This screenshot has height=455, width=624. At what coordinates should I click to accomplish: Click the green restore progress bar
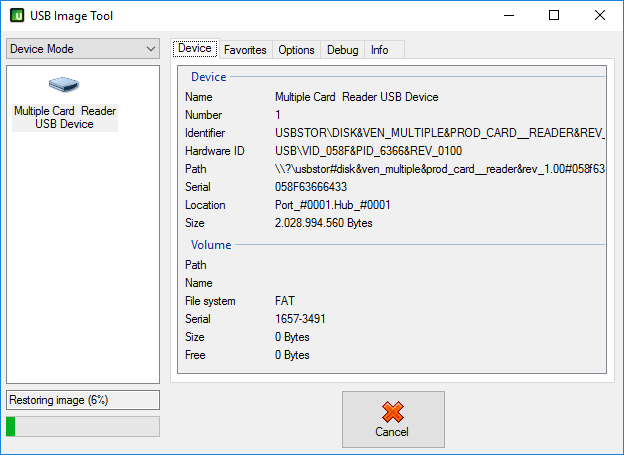point(83,426)
